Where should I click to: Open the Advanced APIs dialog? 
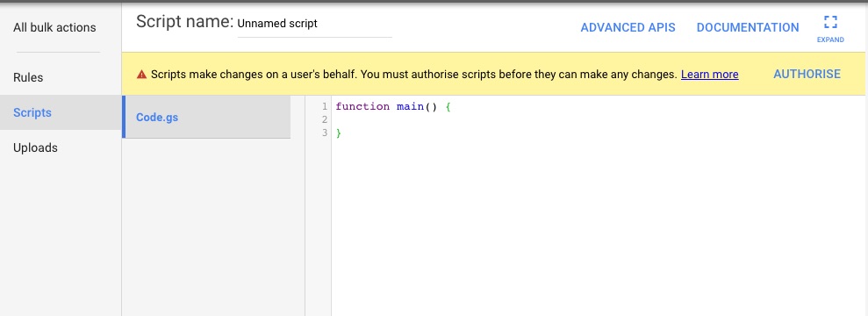click(628, 27)
